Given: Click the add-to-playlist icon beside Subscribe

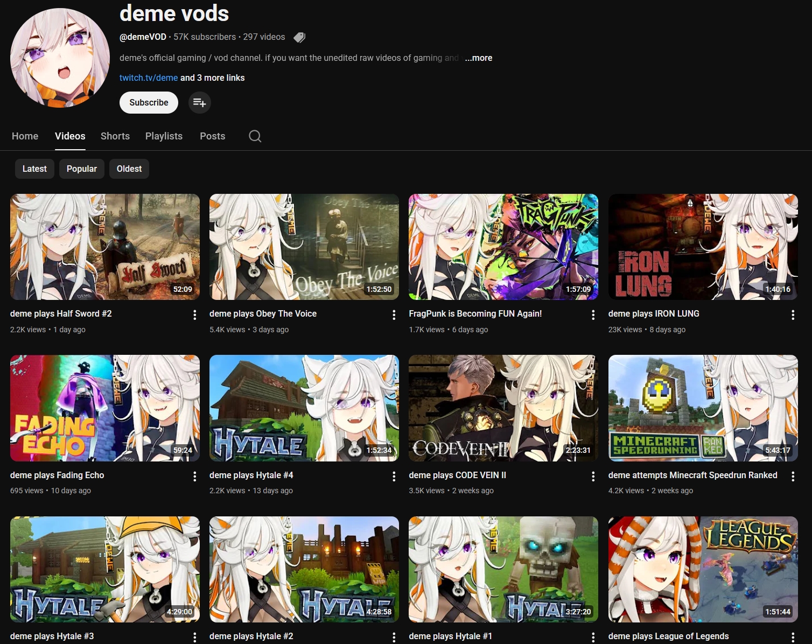Looking at the screenshot, I should (200, 103).
